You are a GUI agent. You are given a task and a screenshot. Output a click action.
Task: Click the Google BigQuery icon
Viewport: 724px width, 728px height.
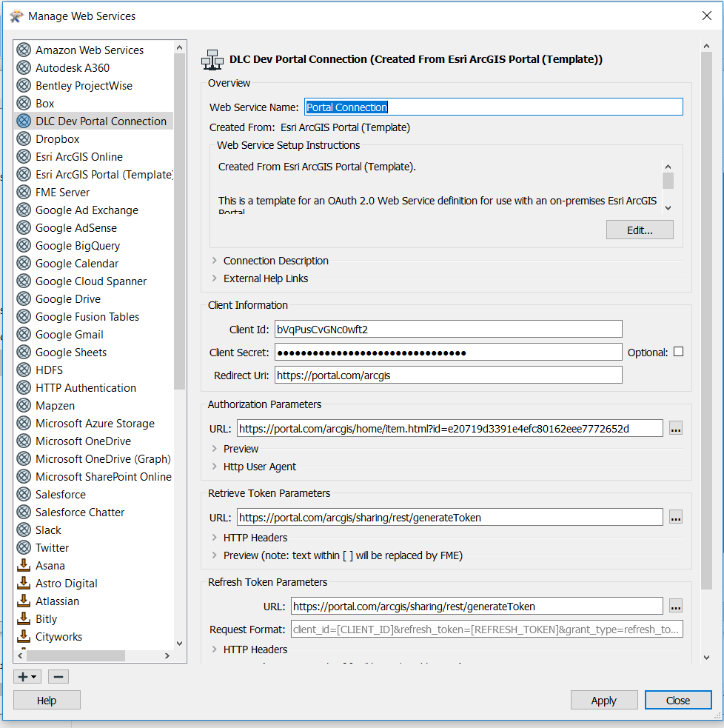coord(24,245)
